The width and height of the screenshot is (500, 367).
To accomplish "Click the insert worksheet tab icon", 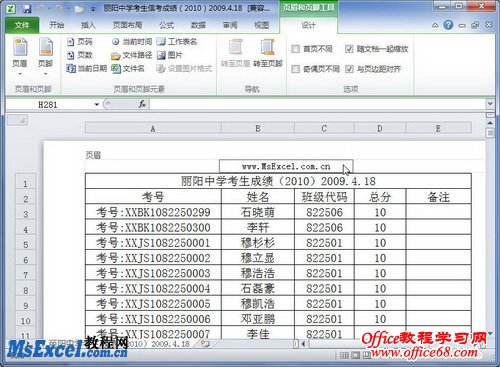I will [204, 343].
